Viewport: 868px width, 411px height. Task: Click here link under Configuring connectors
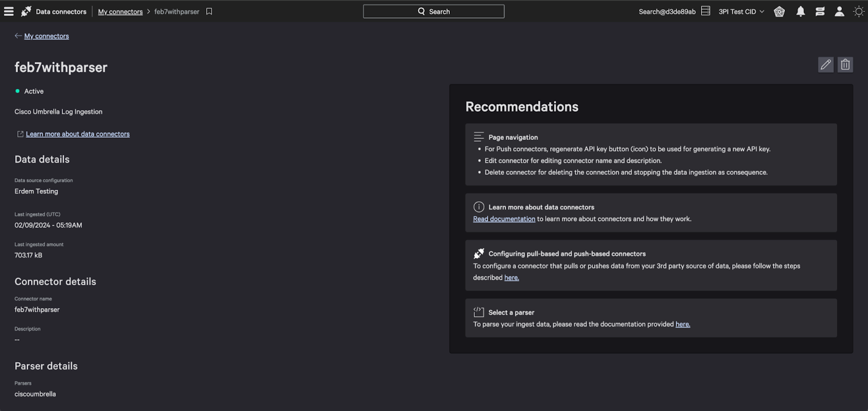click(512, 278)
